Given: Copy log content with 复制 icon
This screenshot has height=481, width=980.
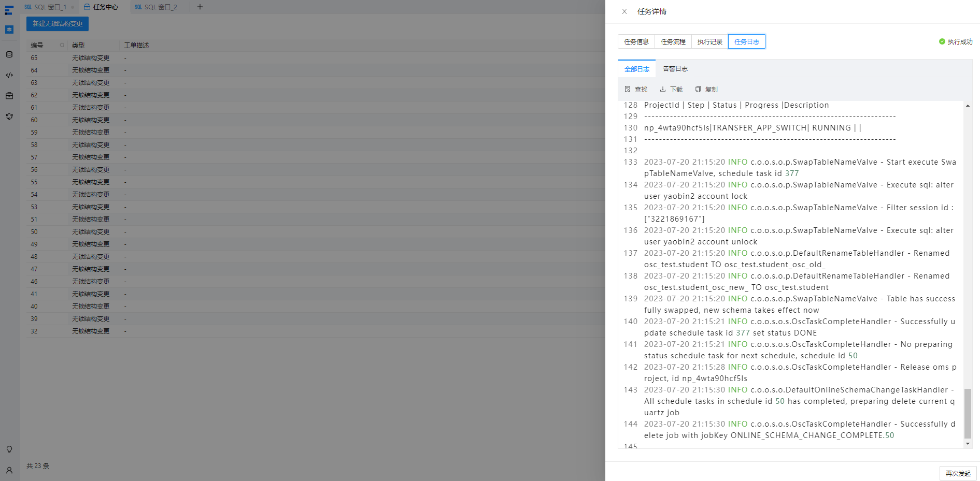Looking at the screenshot, I should point(698,89).
